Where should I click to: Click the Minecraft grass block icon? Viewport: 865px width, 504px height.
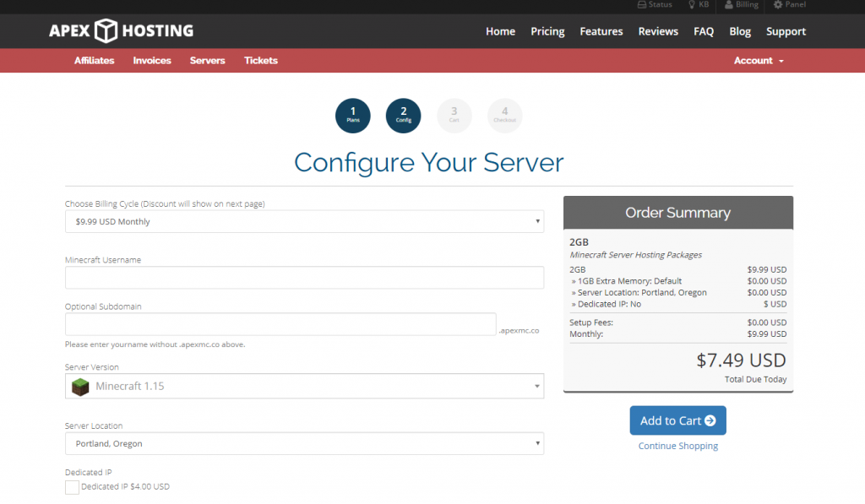[80, 387]
